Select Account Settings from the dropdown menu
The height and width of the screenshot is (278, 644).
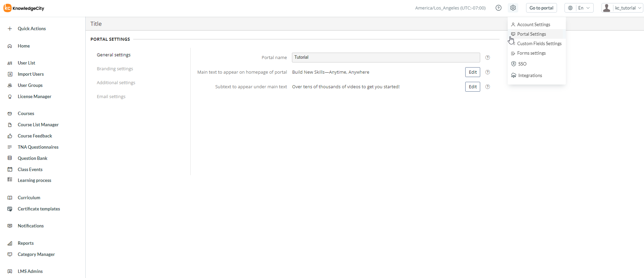point(533,24)
